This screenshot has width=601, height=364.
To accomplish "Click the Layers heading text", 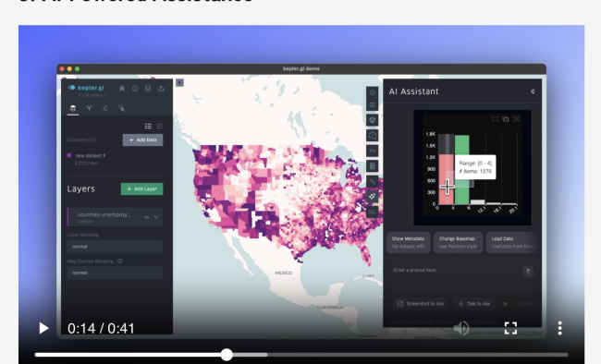I will (x=80, y=188).
